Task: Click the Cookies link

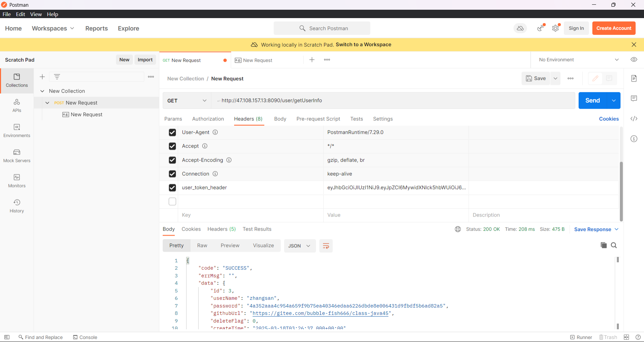Action: [x=609, y=119]
